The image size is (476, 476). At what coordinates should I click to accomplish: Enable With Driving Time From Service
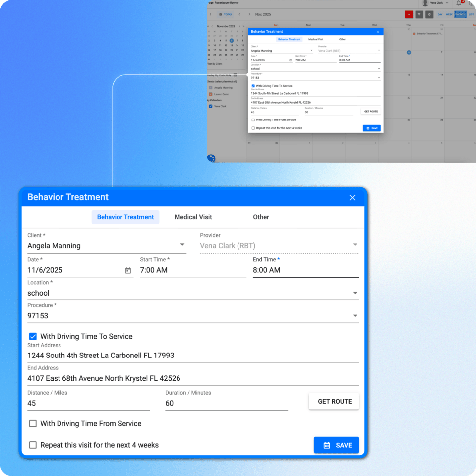pyautogui.click(x=33, y=423)
